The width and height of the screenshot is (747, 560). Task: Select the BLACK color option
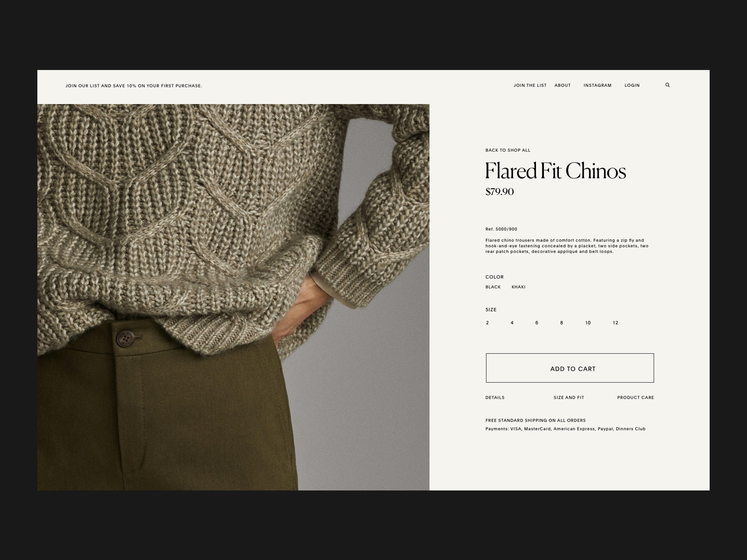pyautogui.click(x=493, y=287)
